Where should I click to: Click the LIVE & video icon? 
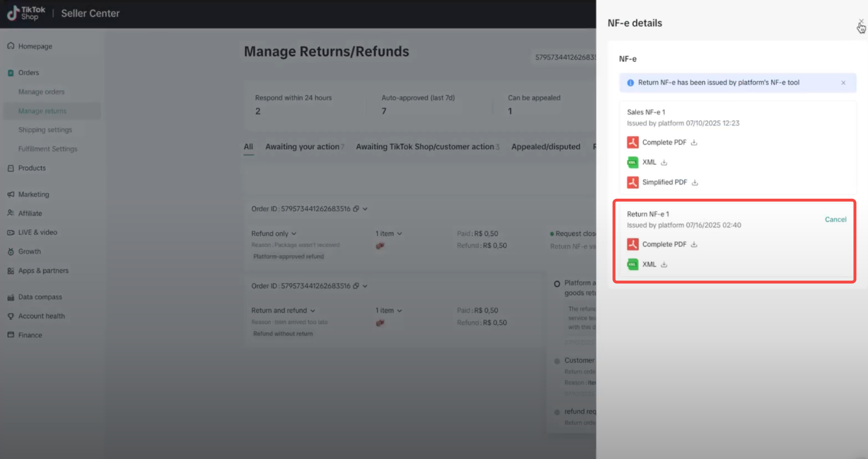[11, 232]
